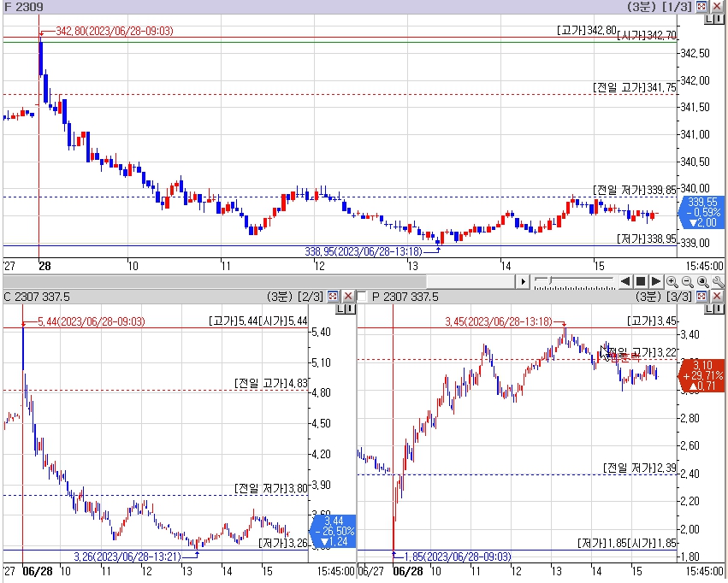The image size is (728, 583).
Task: Click the [전일 저가]3.80 label
Action: click(x=271, y=488)
